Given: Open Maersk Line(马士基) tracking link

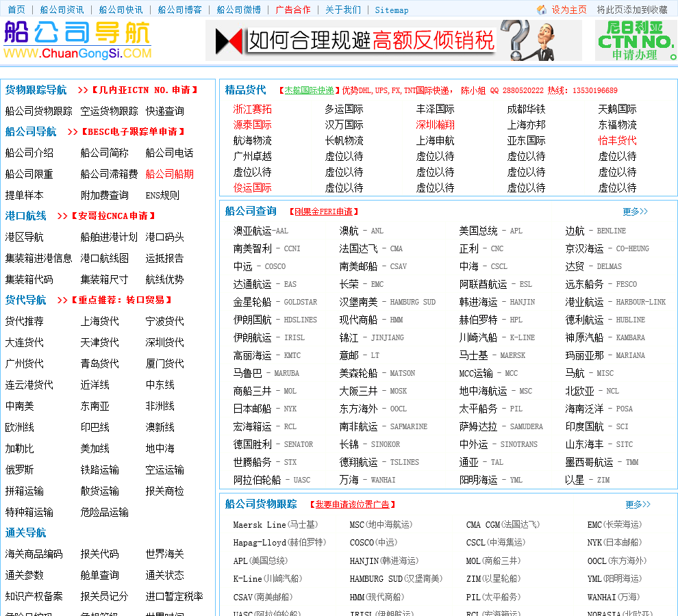Looking at the screenshot, I should coord(275,525).
